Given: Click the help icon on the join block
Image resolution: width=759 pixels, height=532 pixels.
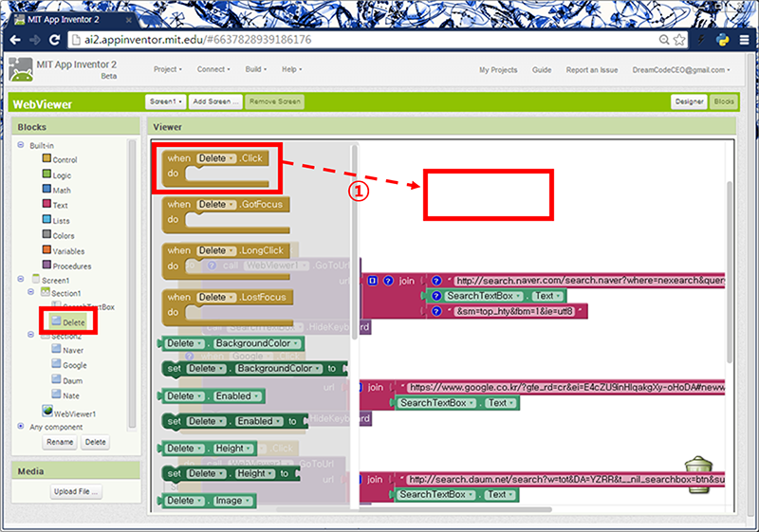Looking at the screenshot, I should pyautogui.click(x=388, y=281).
